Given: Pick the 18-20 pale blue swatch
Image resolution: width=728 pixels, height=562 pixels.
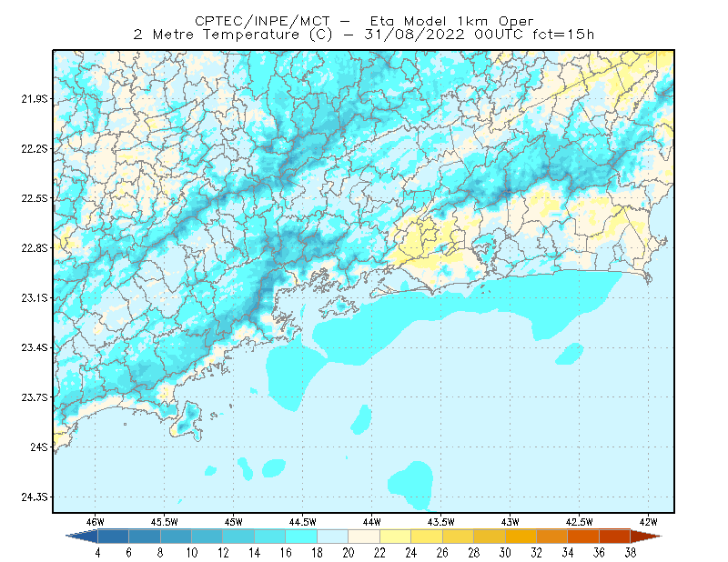Looking at the screenshot, I should click(x=332, y=537).
